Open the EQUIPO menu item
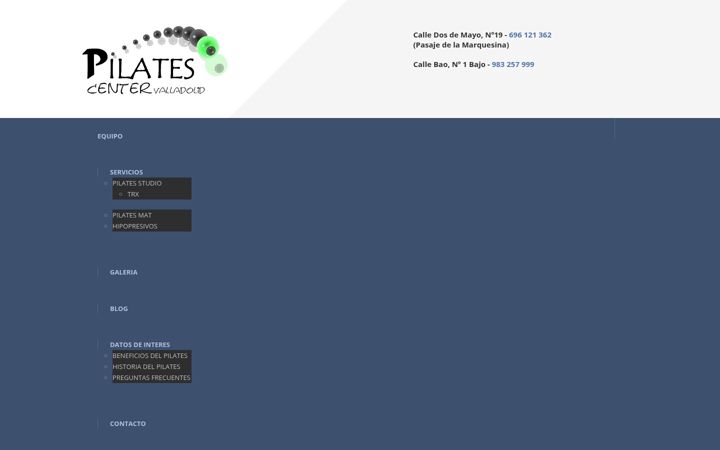 (x=110, y=136)
